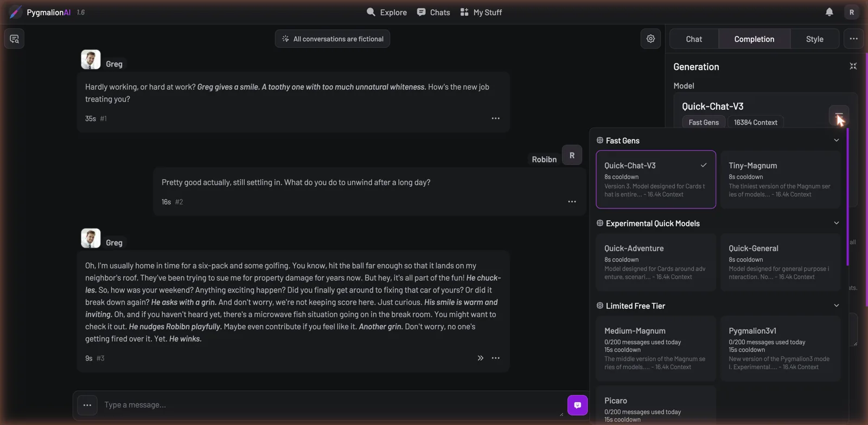Open the notifications bell
This screenshot has height=425, width=868.
tap(829, 12)
